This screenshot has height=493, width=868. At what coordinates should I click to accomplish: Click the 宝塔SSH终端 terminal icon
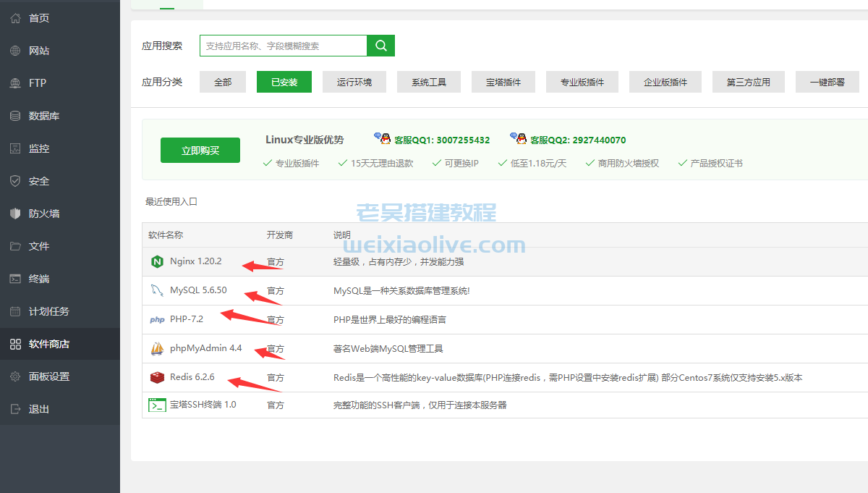157,405
